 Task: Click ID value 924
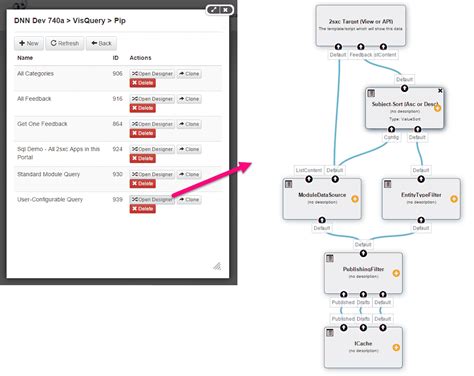(x=117, y=149)
